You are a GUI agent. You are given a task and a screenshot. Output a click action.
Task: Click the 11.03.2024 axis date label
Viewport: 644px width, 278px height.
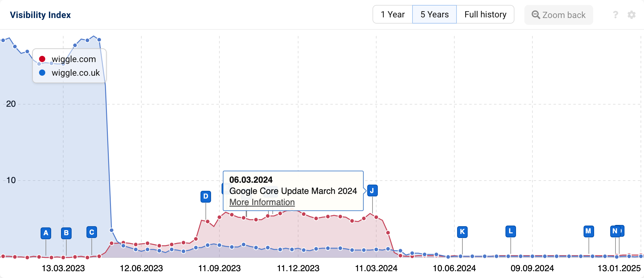click(x=376, y=268)
